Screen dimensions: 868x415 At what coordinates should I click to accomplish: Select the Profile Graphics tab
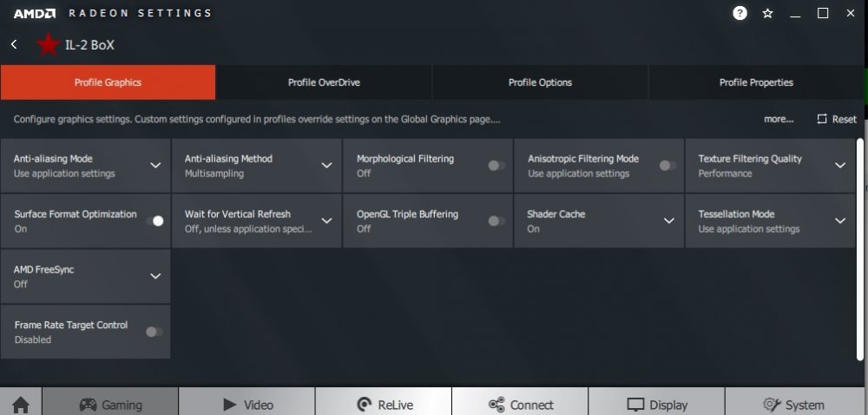click(x=108, y=82)
